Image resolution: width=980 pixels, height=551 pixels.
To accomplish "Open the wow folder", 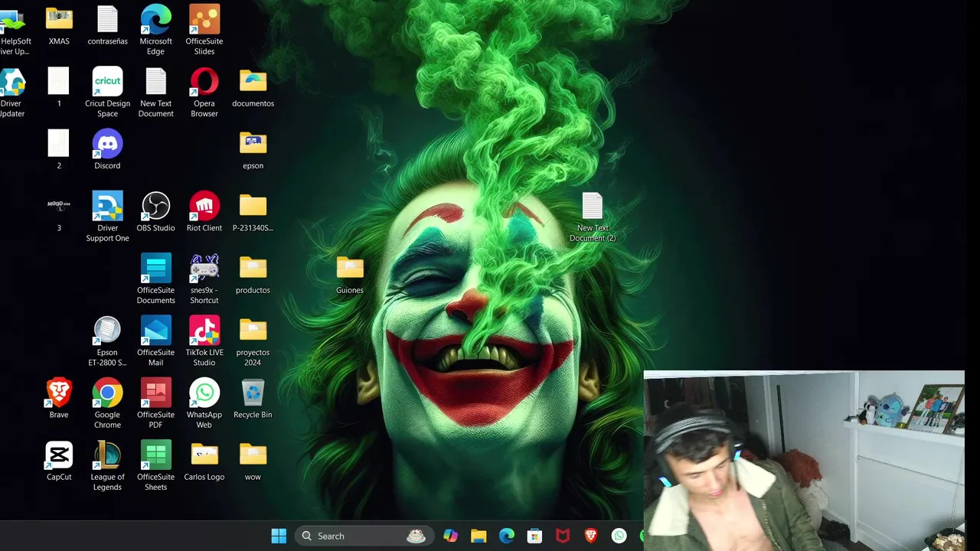I will pyautogui.click(x=253, y=461).
